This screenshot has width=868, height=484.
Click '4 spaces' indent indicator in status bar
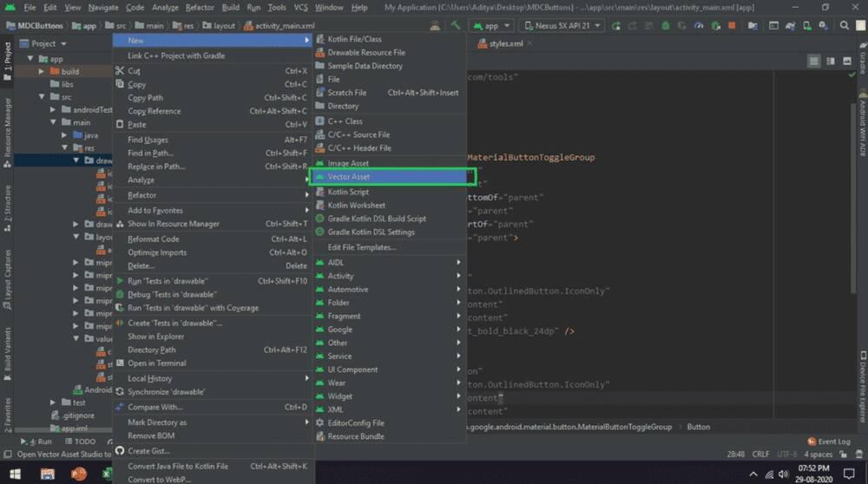coord(818,455)
